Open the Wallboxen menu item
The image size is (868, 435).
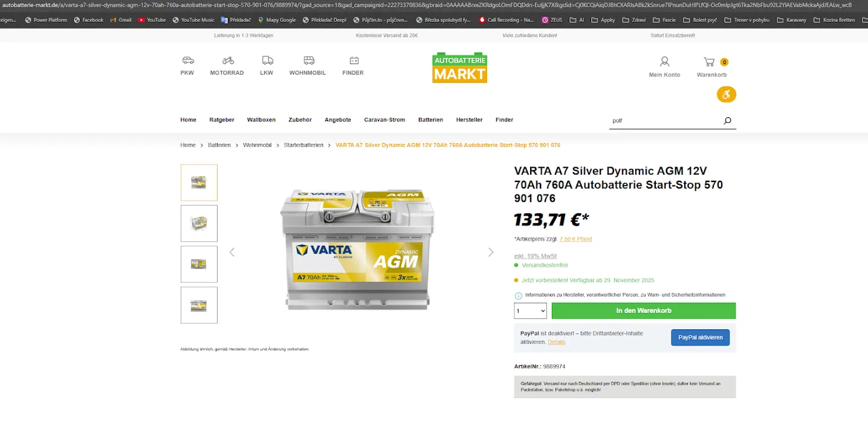pyautogui.click(x=261, y=120)
